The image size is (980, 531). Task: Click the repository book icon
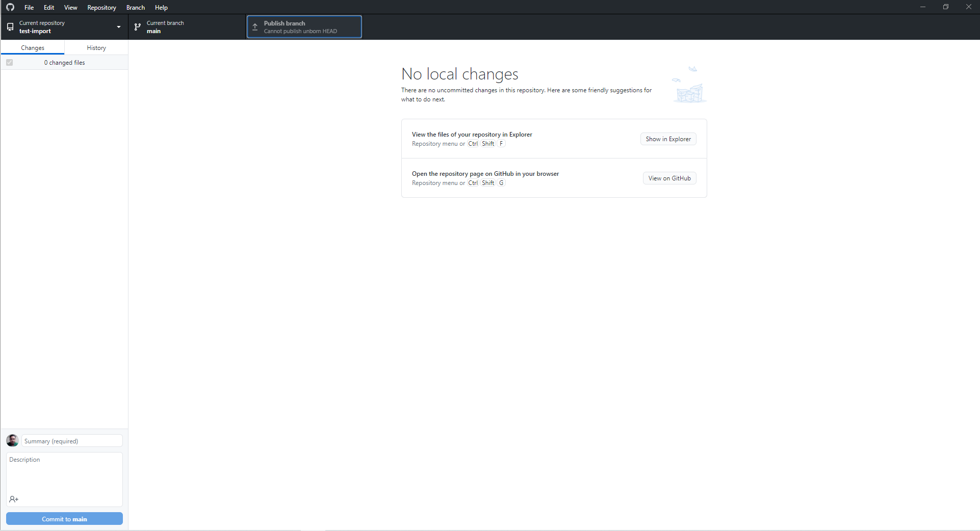10,26
